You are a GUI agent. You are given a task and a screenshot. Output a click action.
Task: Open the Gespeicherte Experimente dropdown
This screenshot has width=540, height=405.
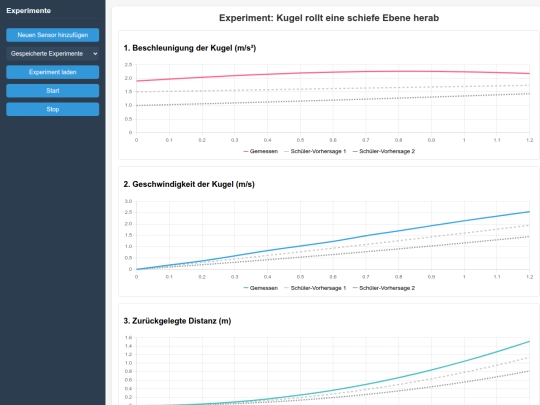(x=53, y=53)
